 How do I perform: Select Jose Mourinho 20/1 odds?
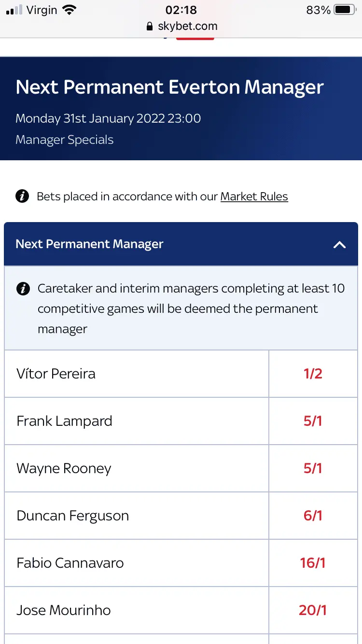click(x=313, y=610)
